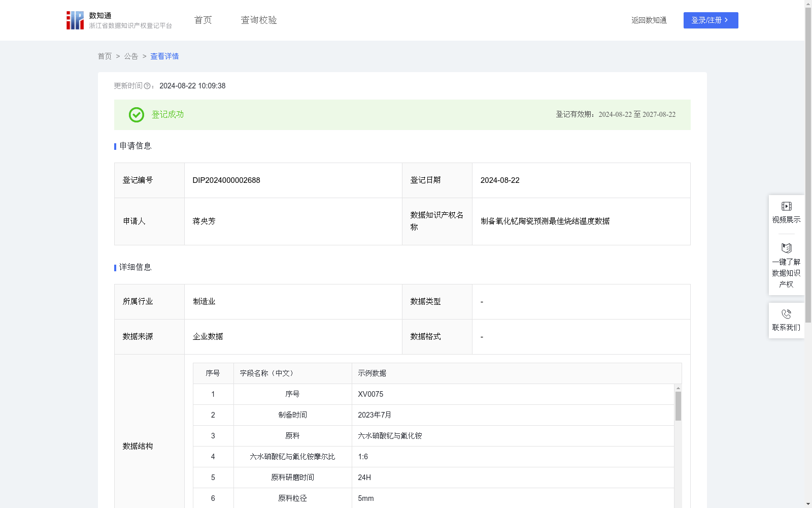Image resolution: width=812 pixels, height=508 pixels.
Task: Open the 首页 navigation menu item
Action: (203, 20)
